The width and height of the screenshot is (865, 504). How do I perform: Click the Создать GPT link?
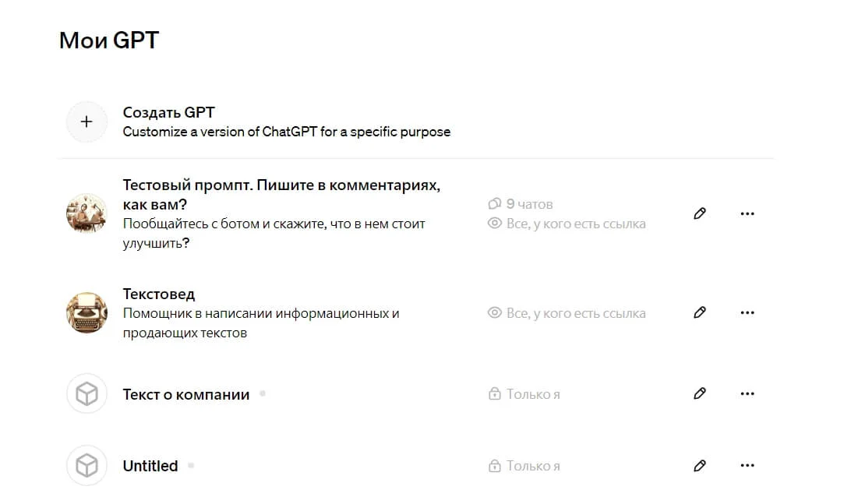click(169, 113)
